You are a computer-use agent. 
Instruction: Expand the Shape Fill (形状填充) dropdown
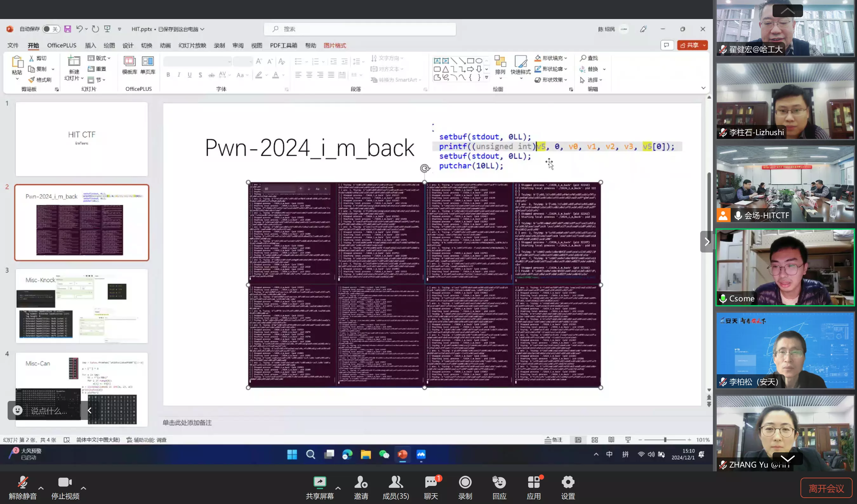(566, 58)
